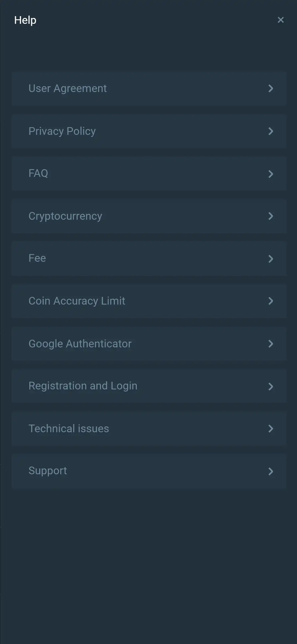Open Registration and Login help
Screen dimensions: 297x644
coord(83,386)
